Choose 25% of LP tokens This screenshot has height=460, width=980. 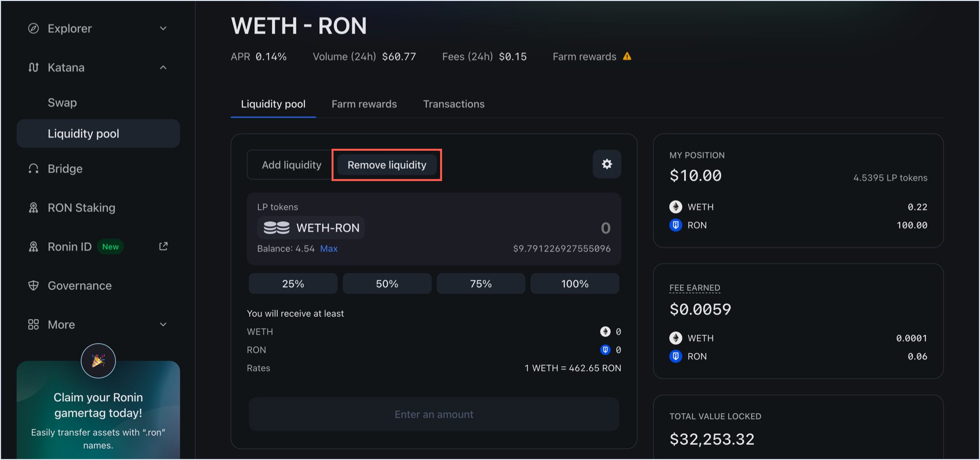(x=293, y=284)
